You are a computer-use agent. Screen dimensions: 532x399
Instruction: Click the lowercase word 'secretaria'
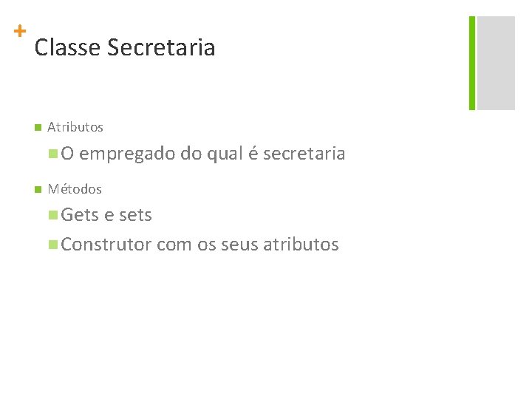(x=304, y=154)
